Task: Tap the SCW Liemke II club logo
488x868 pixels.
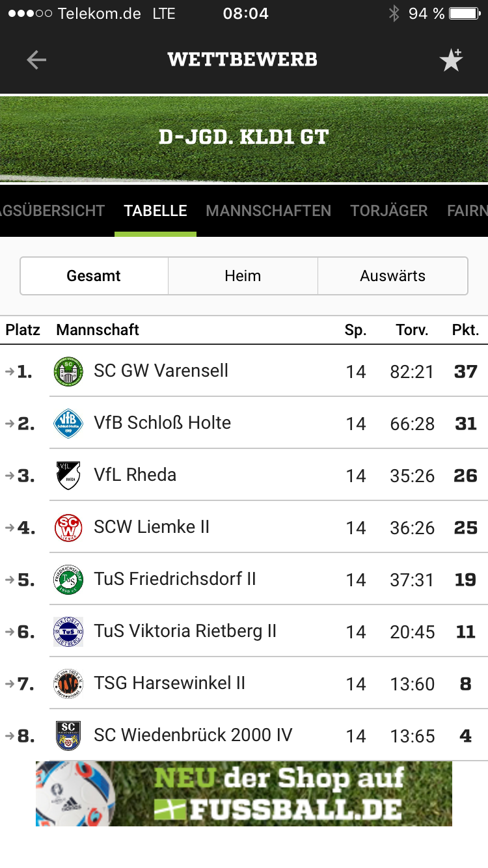Action: (x=68, y=528)
